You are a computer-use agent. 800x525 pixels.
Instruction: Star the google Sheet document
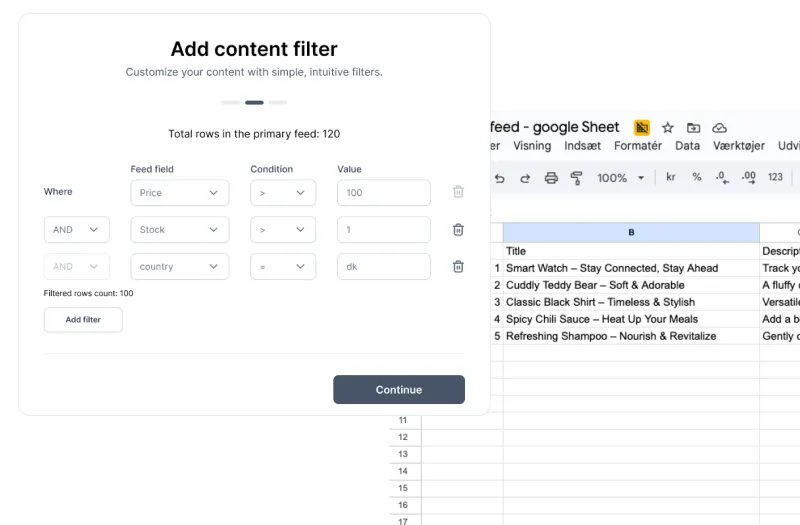[667, 128]
